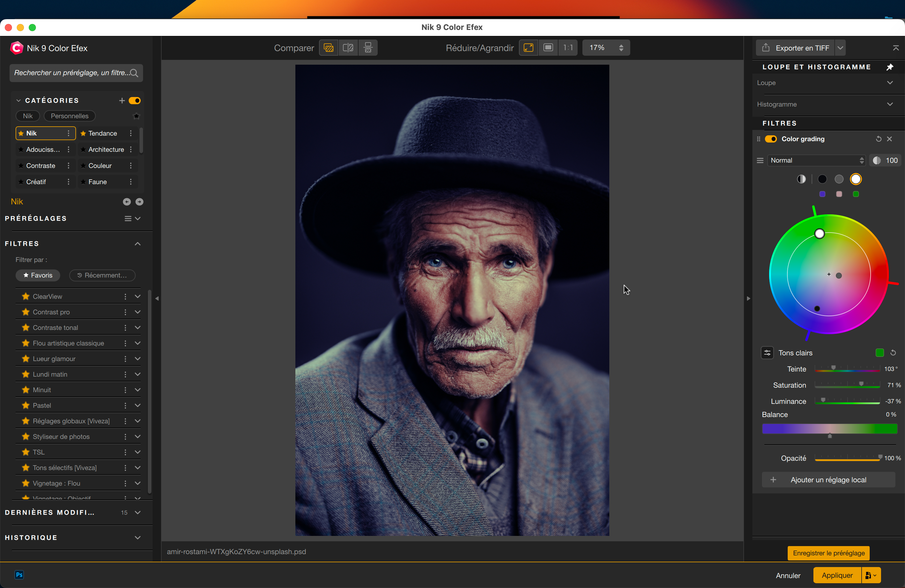The height and width of the screenshot is (588, 905).
Task: Click Ajouter un réglage local
Action: coord(828,480)
